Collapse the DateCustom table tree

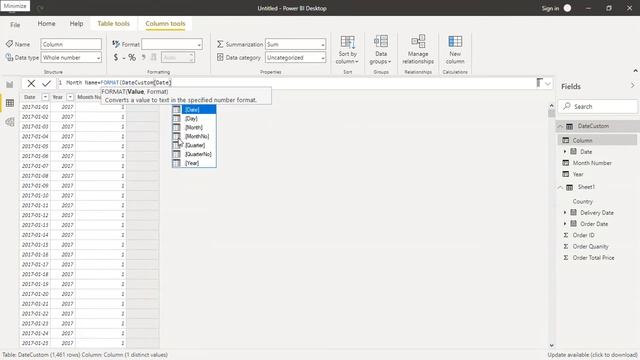point(560,126)
